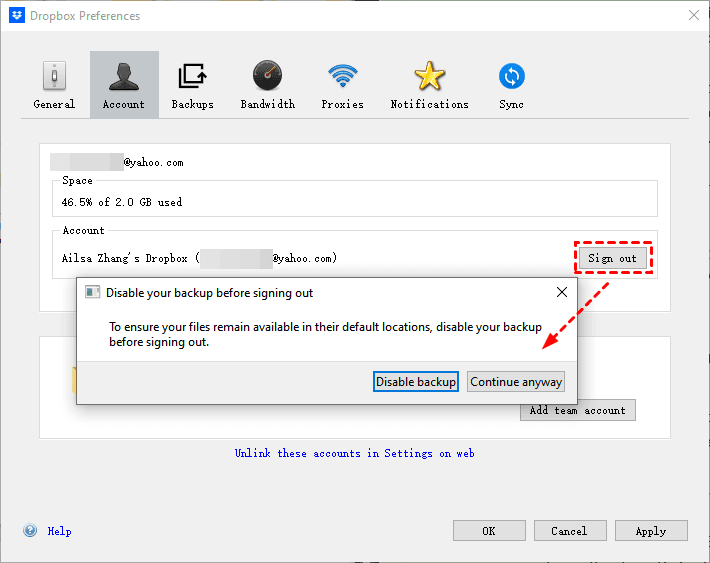Click the dialog's small window icon
710x563 pixels.
coord(92,292)
